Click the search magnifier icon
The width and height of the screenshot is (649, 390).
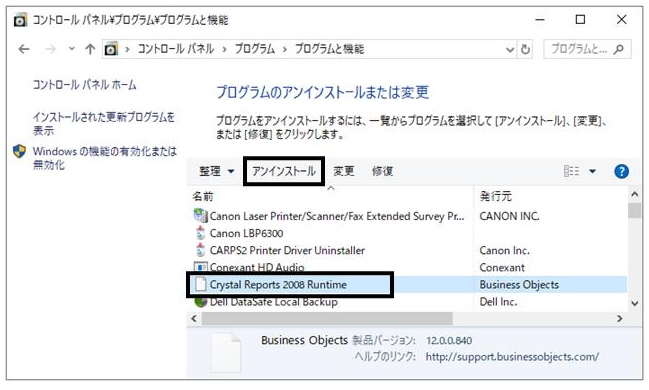[619, 49]
